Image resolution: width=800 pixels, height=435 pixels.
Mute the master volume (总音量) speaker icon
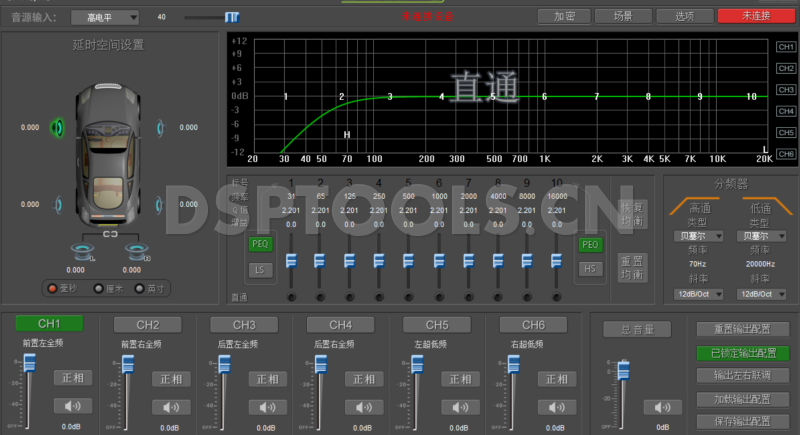[659, 407]
